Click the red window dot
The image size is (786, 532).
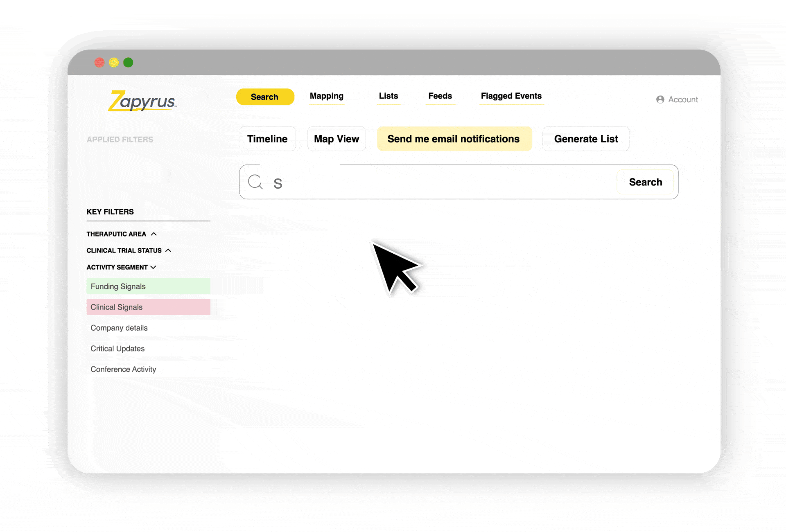point(99,62)
